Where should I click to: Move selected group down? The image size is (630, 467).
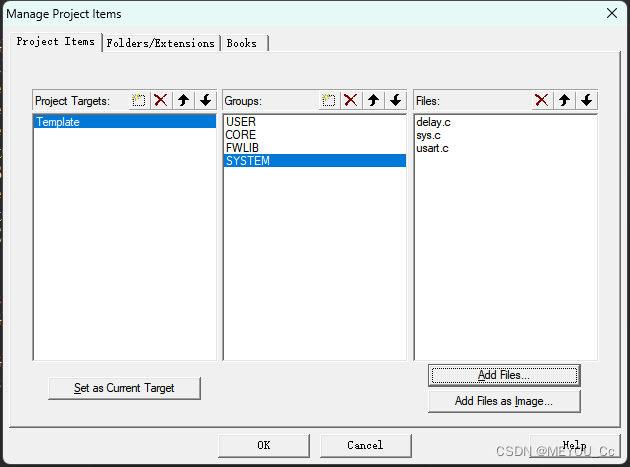pos(396,100)
